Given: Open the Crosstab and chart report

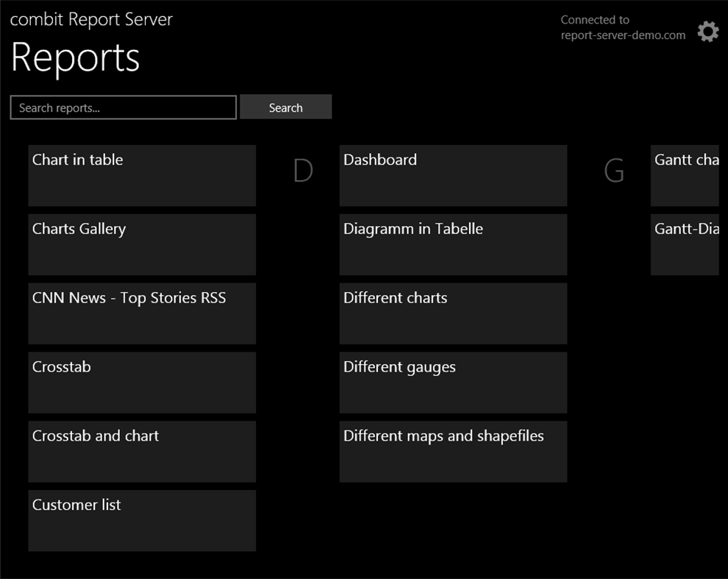Looking at the screenshot, I should pos(141,451).
